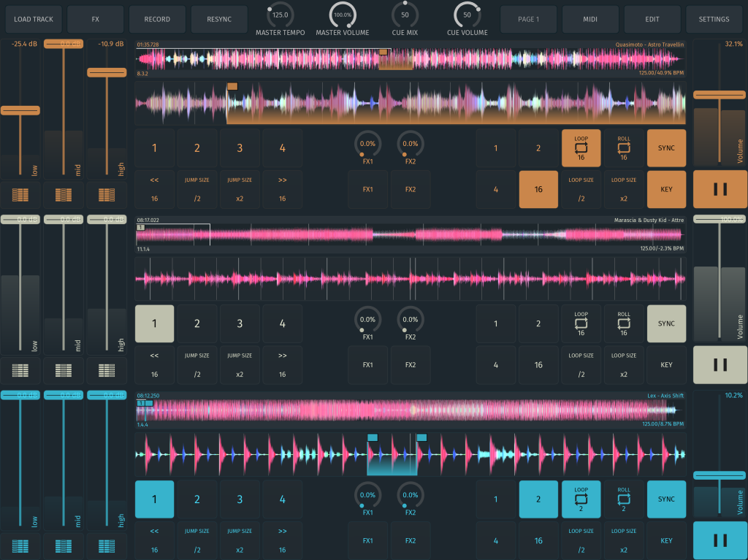Double the jump size on grey deck
The height and width of the screenshot is (560, 748).
(240, 365)
